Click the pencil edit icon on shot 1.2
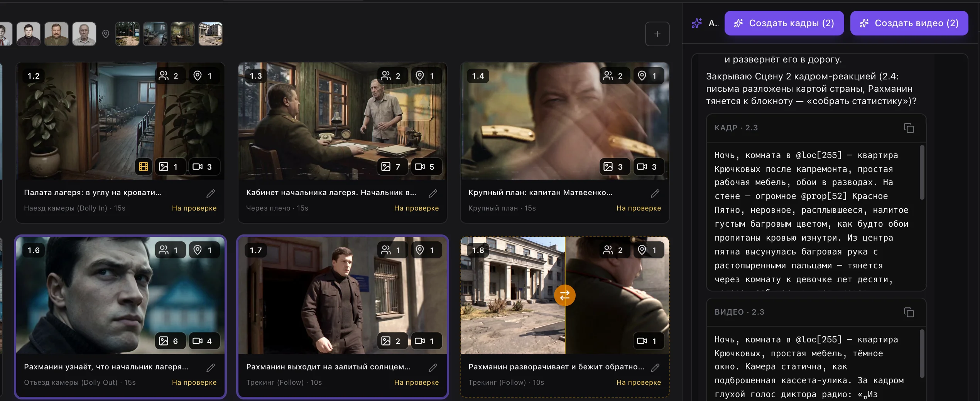This screenshot has height=401, width=980. tap(211, 194)
